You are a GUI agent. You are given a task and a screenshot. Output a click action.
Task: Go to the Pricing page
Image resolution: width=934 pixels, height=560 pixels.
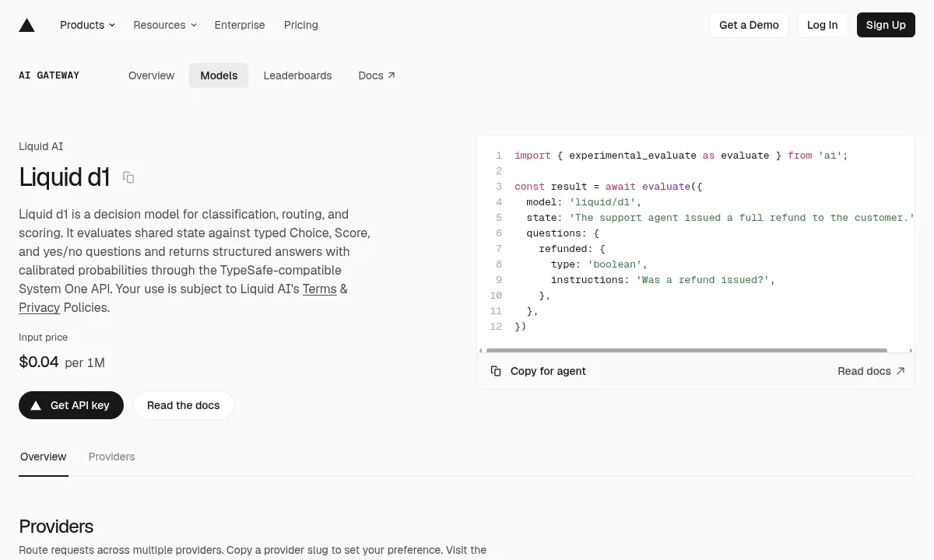(x=301, y=25)
